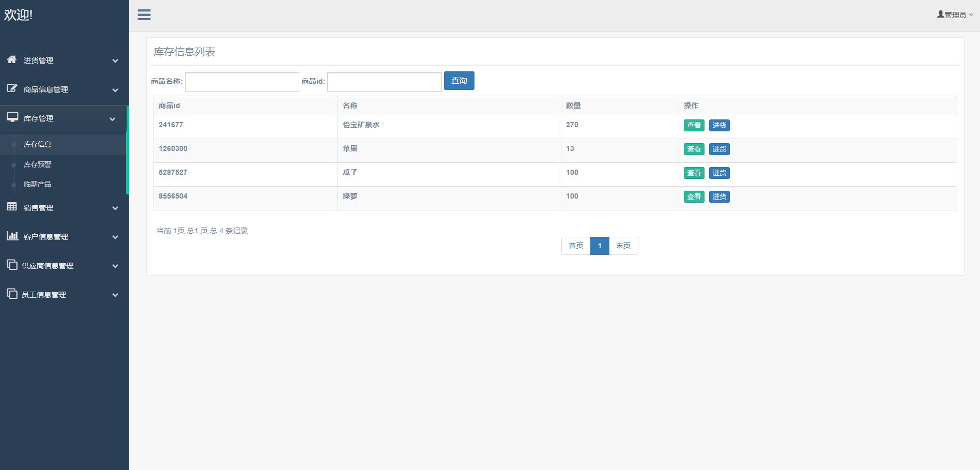Click 查看 for 怡宝矿泉水 row
The width and height of the screenshot is (980, 470).
pos(694,126)
